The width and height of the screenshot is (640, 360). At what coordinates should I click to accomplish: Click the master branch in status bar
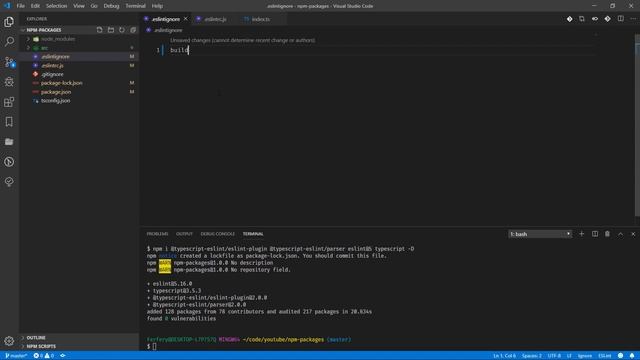pyautogui.click(x=16, y=356)
